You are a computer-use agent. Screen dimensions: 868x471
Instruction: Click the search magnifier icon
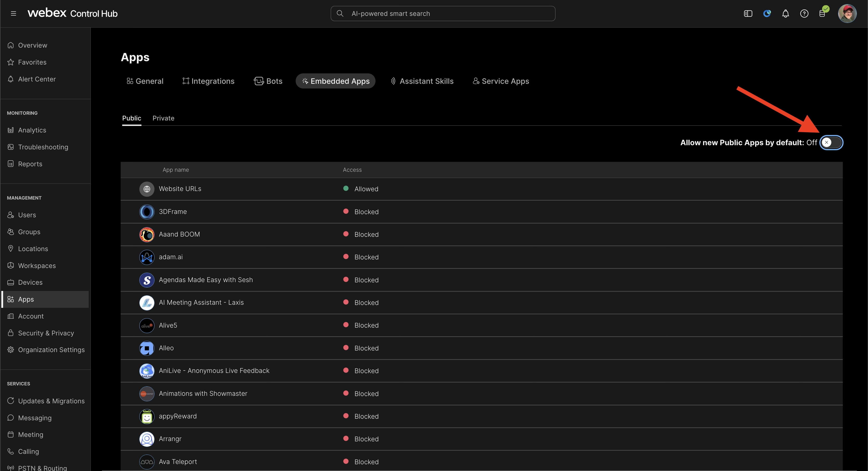(340, 14)
